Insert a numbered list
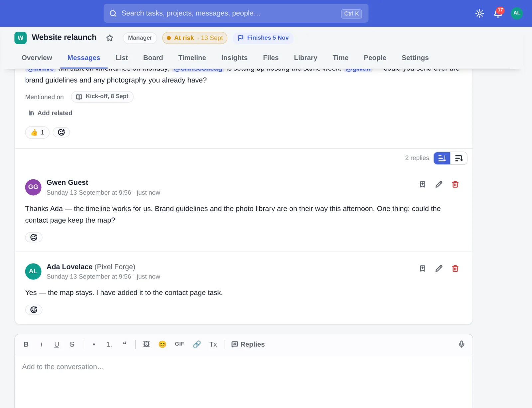 click(x=109, y=344)
